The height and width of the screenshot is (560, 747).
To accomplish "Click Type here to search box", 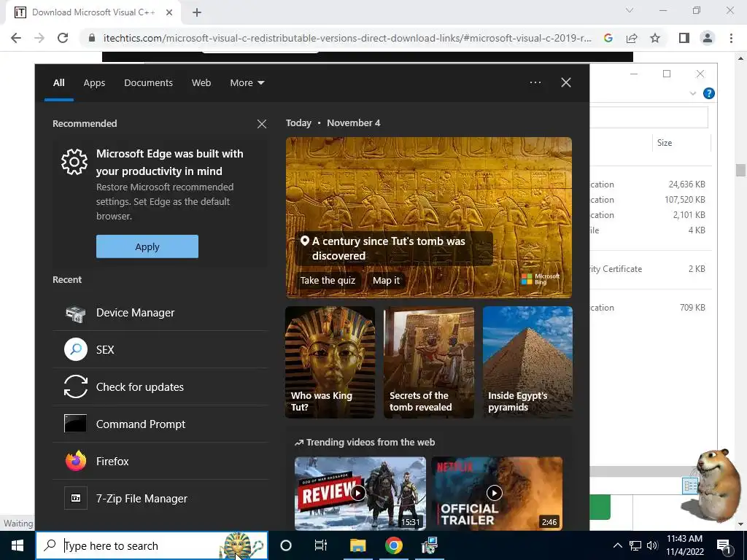I will click(x=152, y=545).
